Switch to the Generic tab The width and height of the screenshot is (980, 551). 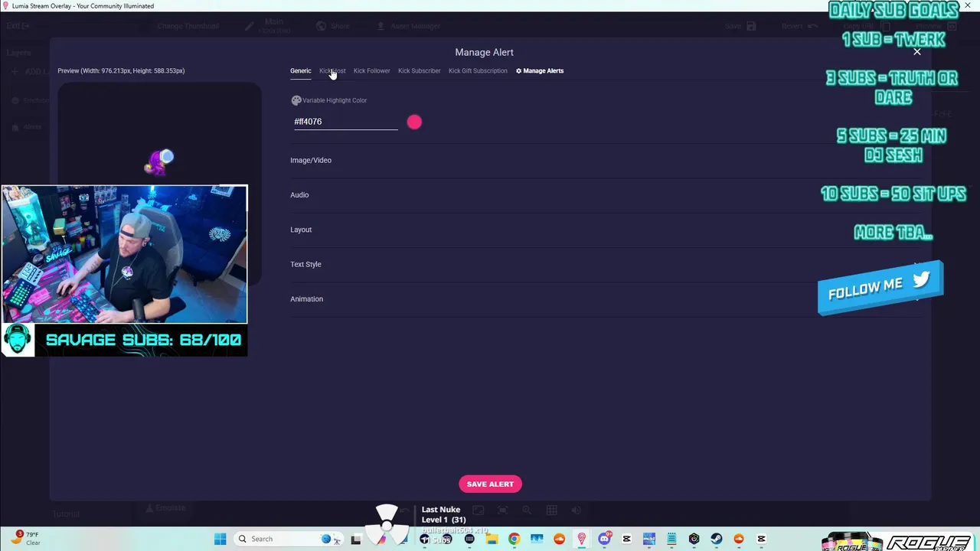tap(300, 70)
